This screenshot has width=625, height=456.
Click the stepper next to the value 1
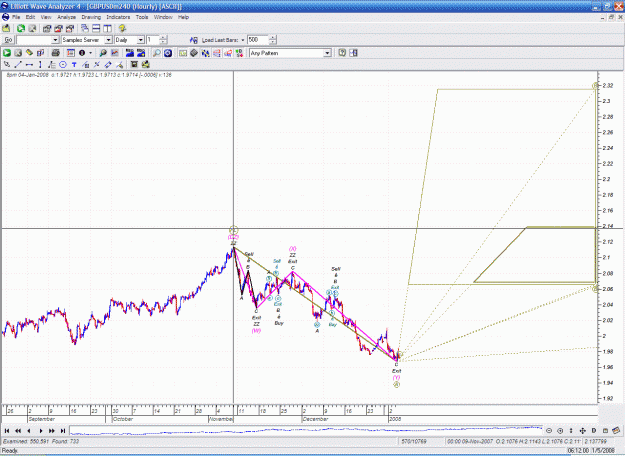click(163, 40)
